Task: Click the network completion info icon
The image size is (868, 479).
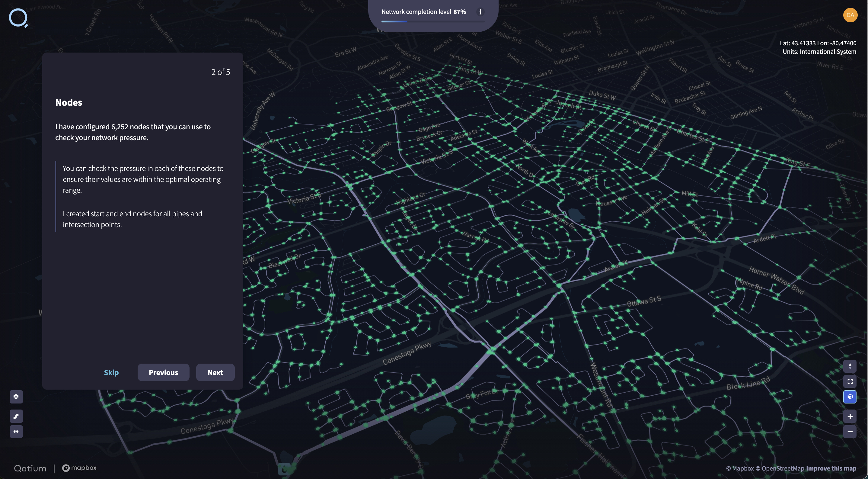Action: [480, 12]
